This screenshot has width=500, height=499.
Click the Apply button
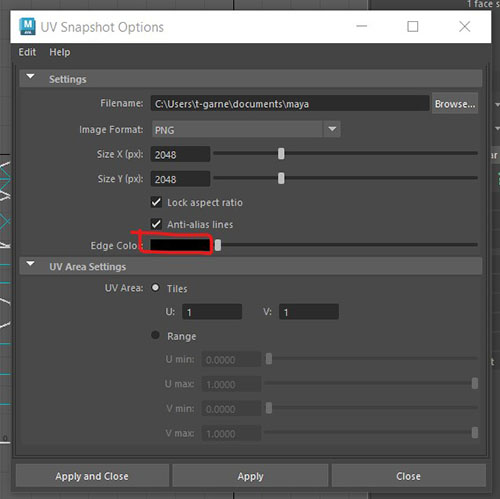tap(250, 476)
